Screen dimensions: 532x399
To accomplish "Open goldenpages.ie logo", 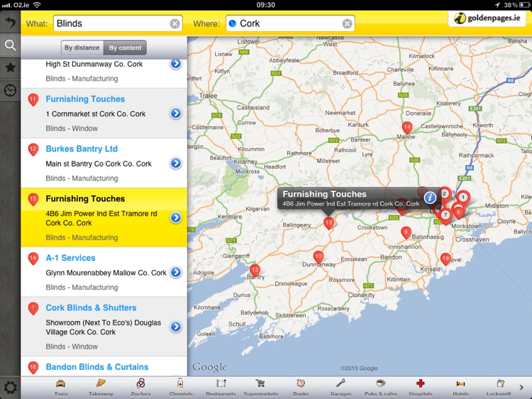I will (x=487, y=18).
